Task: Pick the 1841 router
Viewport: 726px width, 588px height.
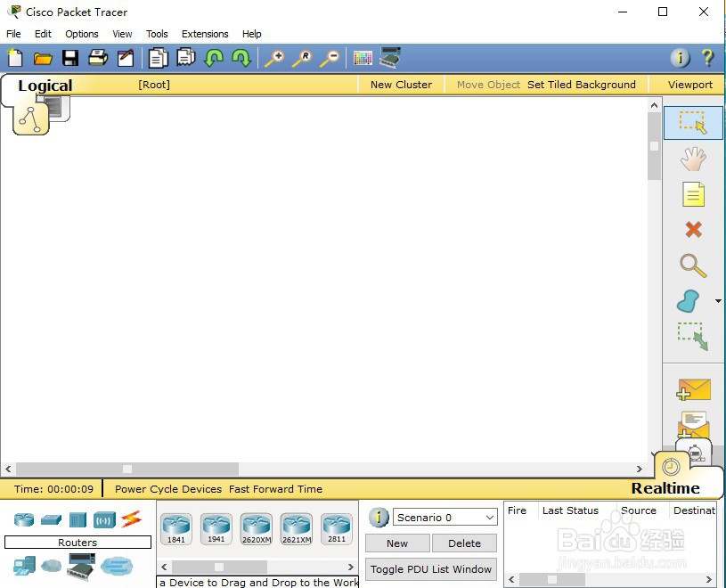Action: (176, 528)
